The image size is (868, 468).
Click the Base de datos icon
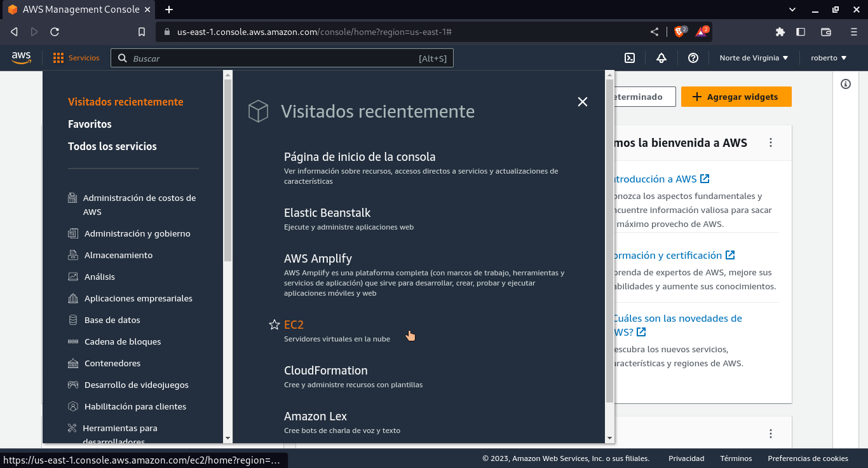[x=72, y=320]
